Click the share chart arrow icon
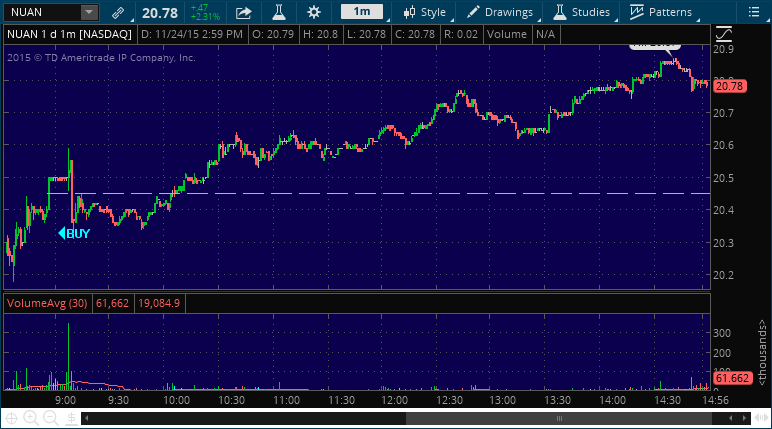The image size is (772, 429). (x=243, y=12)
